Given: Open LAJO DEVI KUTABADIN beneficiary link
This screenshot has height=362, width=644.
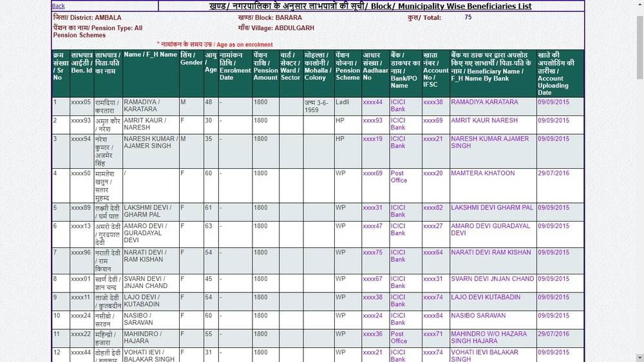Looking at the screenshot, I should click(x=486, y=297).
